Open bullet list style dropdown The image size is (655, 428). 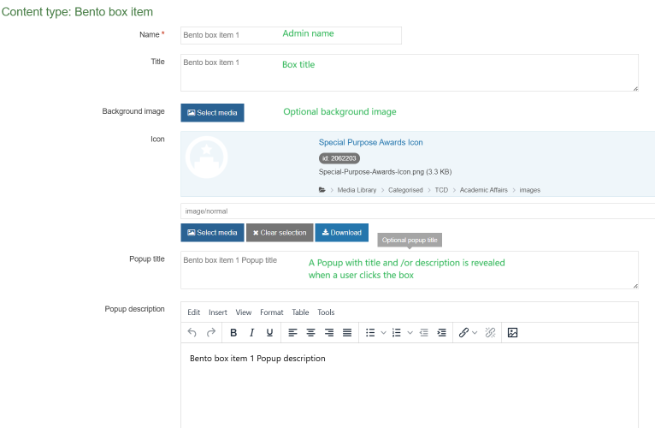point(383,332)
